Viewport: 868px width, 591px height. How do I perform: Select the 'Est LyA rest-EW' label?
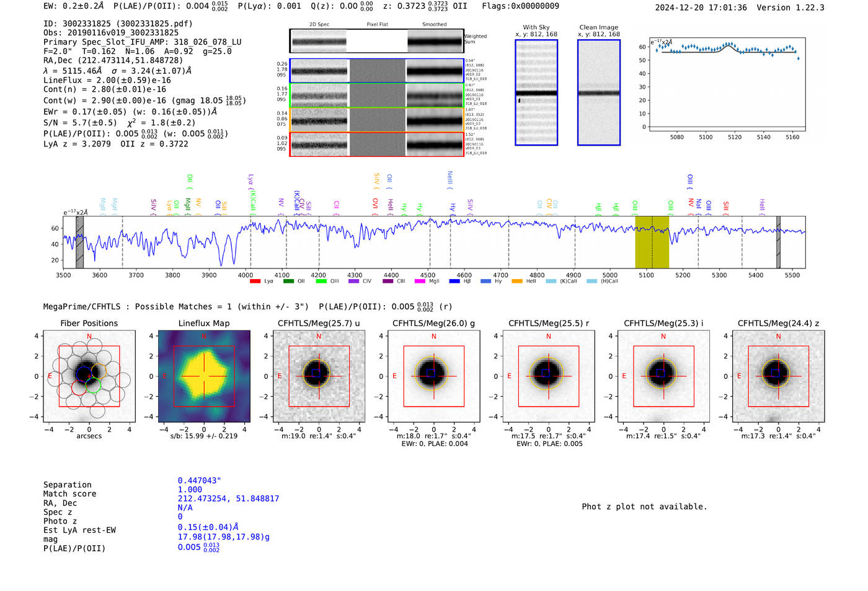[x=79, y=530]
